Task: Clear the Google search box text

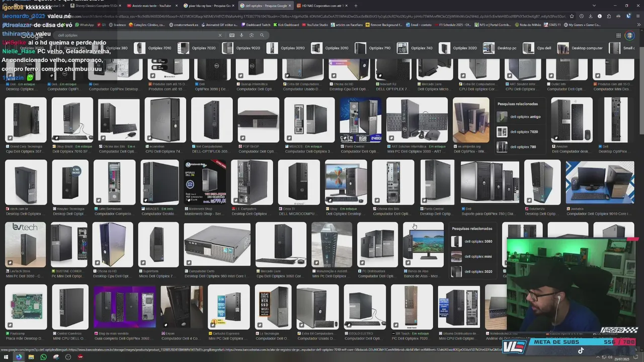Action: [220, 35]
